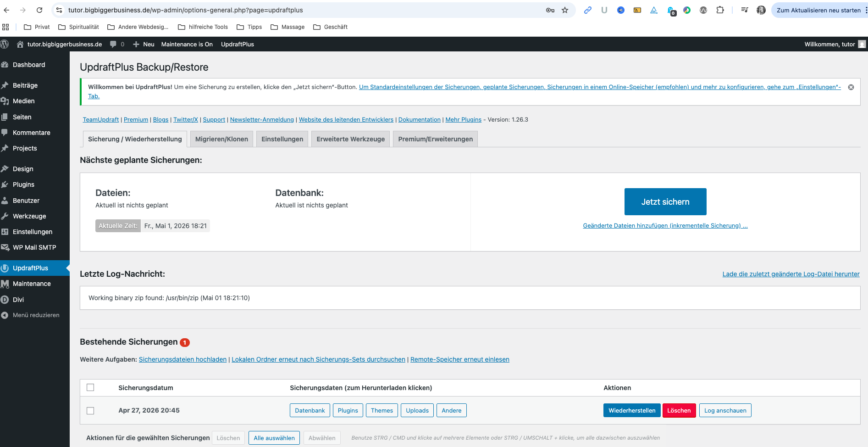Download the Datenbank backup file
This screenshot has height=447, width=868.
point(310,410)
